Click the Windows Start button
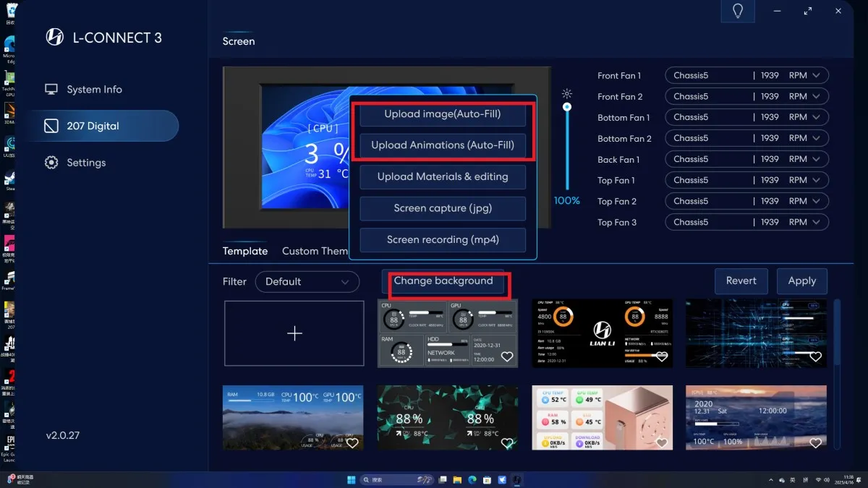The height and width of the screenshot is (488, 868). pyautogui.click(x=351, y=479)
